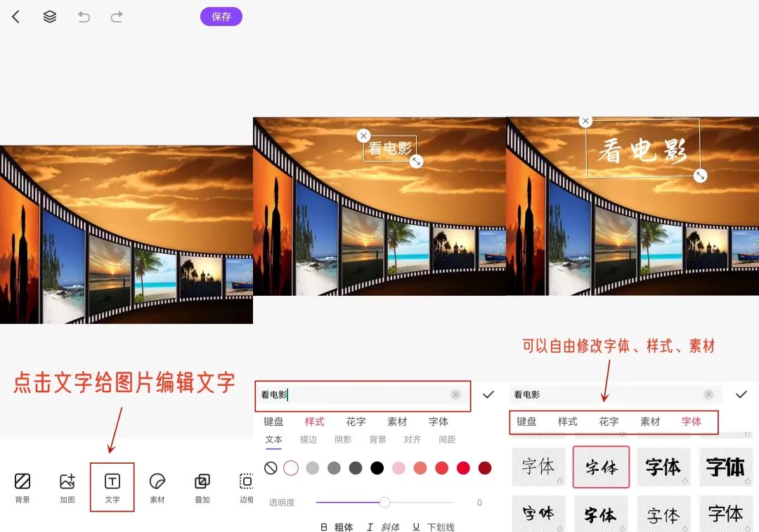The width and height of the screenshot is (759, 532).
Task: Click the undo arrow
Action: (x=84, y=17)
